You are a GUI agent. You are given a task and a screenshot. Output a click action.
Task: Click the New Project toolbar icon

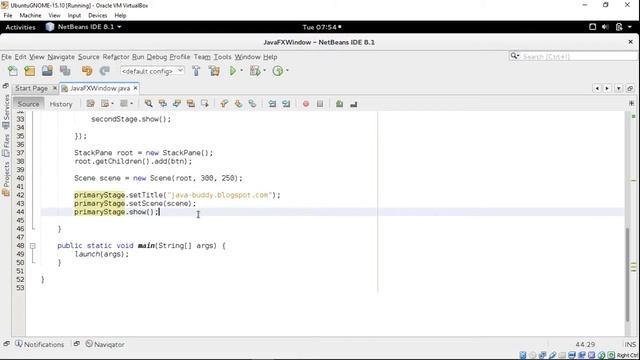[x=30, y=71]
